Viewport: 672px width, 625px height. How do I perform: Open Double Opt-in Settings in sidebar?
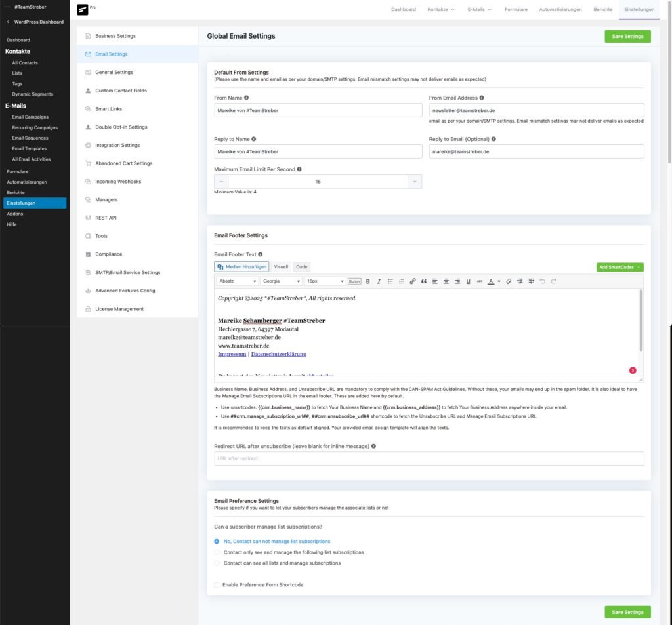pyautogui.click(x=121, y=127)
